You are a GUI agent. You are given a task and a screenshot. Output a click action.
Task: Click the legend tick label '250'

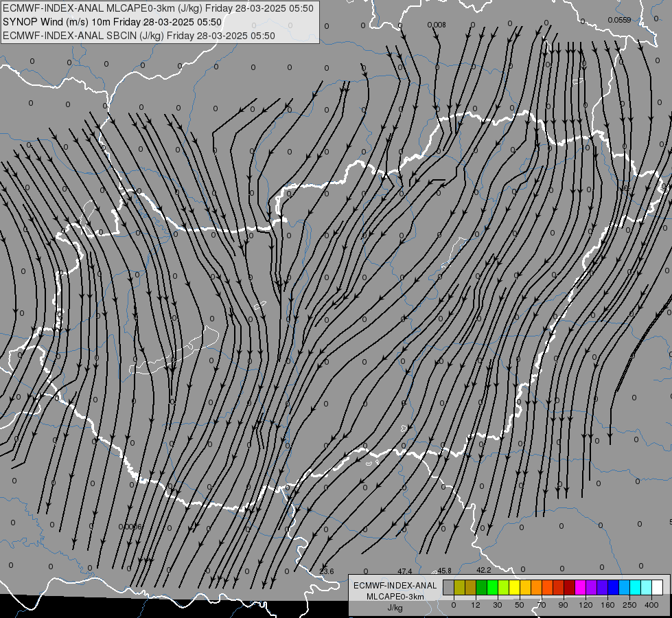[629, 605]
